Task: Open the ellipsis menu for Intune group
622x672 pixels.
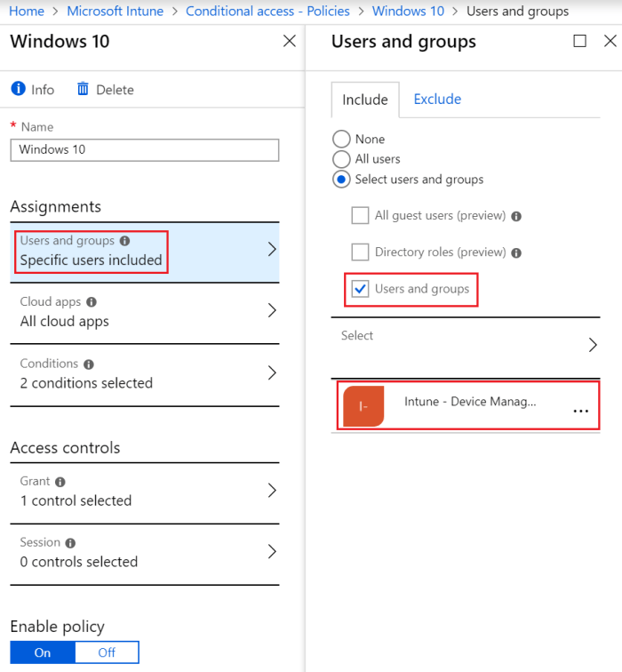Action: coord(581,410)
